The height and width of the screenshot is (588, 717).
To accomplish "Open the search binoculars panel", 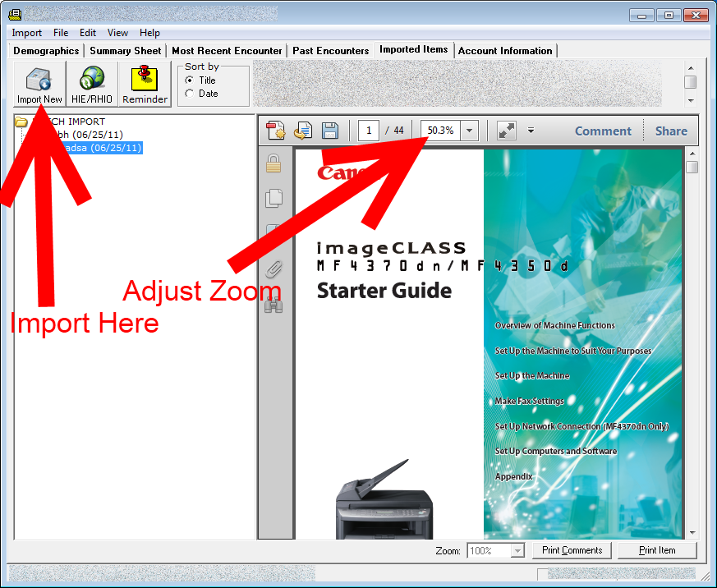I will (273, 304).
